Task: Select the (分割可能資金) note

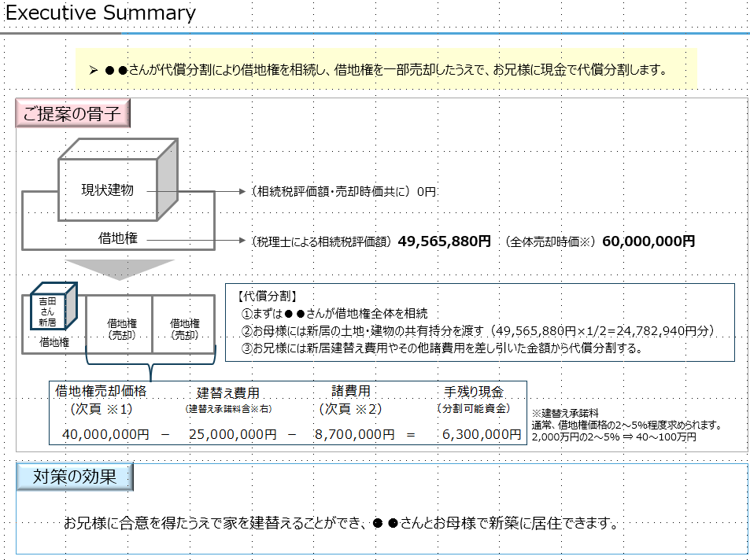Action: tap(474, 408)
